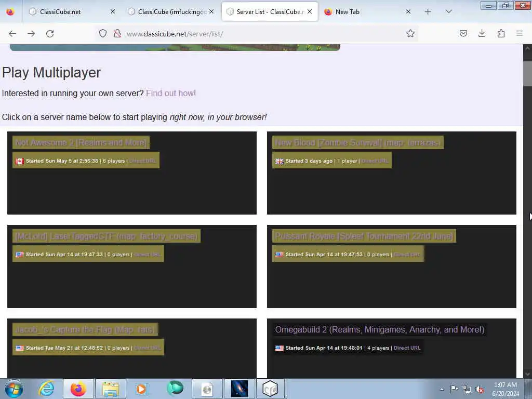The image size is (532, 399).
Task: Close the ClassiCube.net tab
Action: point(113,12)
